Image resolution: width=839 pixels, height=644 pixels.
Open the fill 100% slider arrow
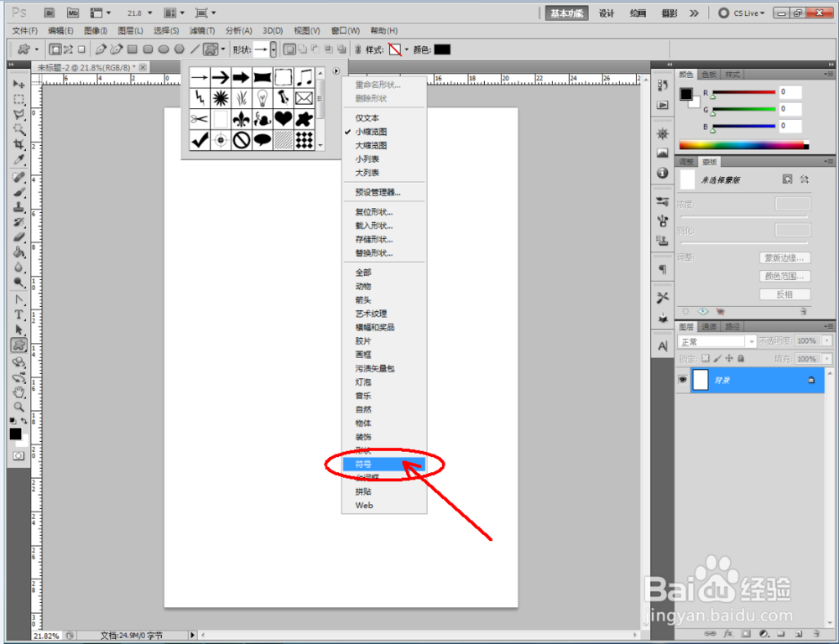(827, 359)
